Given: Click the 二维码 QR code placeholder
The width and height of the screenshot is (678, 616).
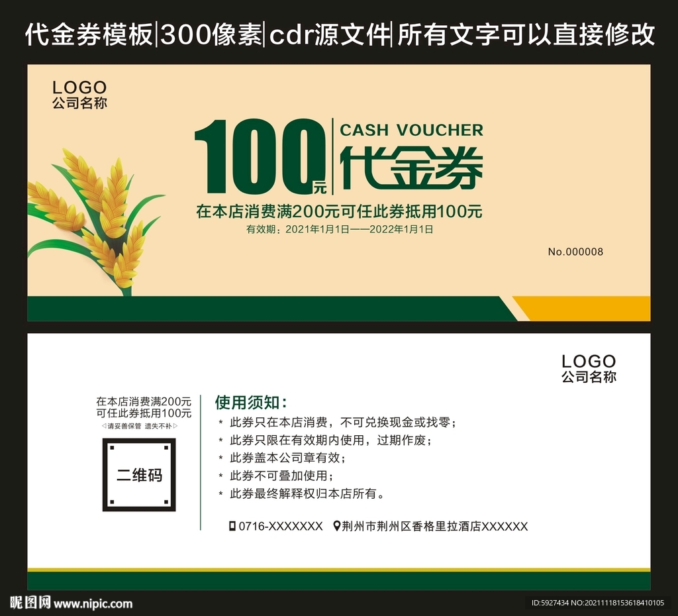Looking at the screenshot, I should 139,474.
